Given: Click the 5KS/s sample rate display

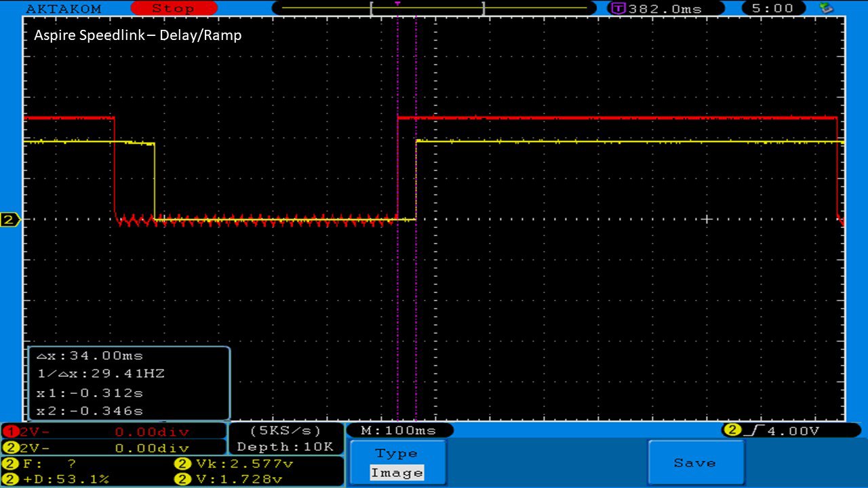Looking at the screenshot, I should (x=285, y=430).
